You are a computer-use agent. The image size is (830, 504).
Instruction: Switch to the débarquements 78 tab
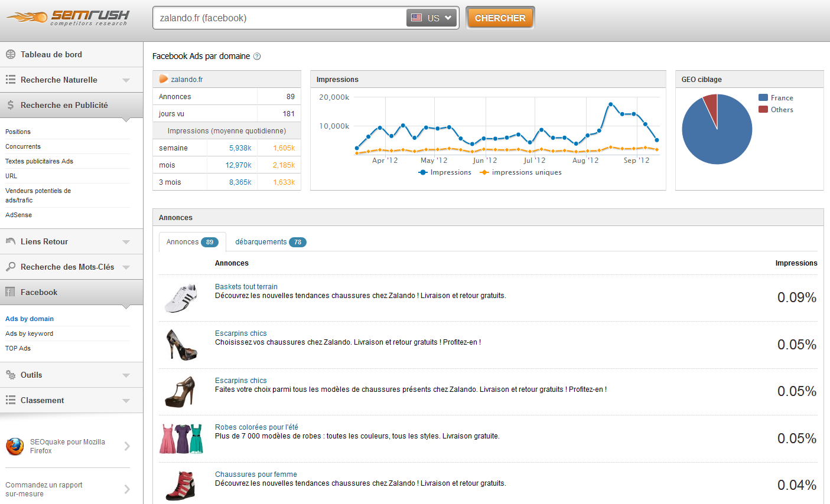coord(271,242)
